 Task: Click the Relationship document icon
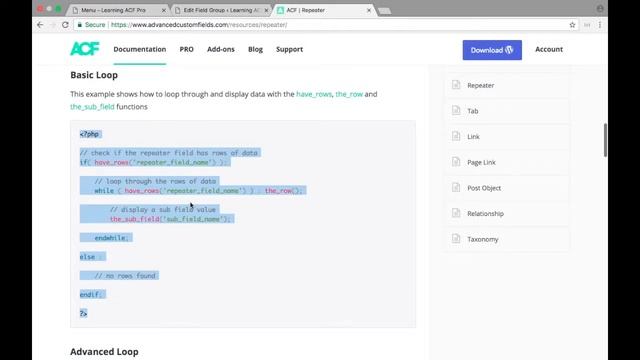tap(456, 213)
